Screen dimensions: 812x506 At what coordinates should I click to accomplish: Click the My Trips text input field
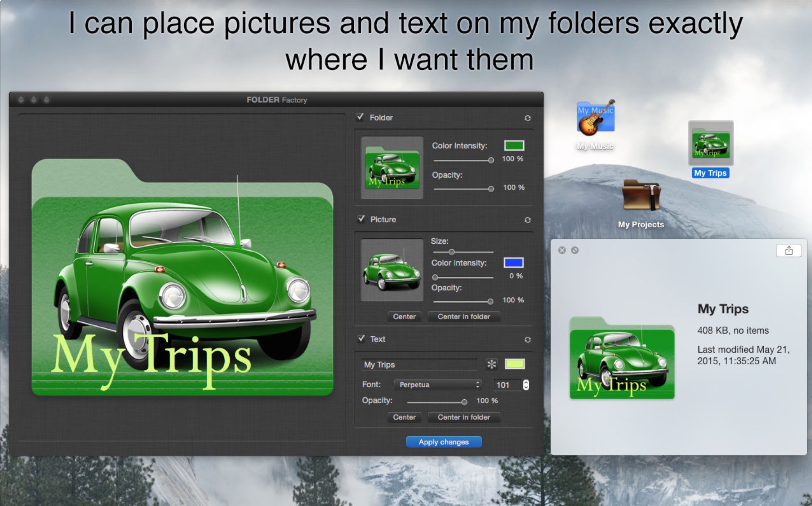click(x=419, y=365)
